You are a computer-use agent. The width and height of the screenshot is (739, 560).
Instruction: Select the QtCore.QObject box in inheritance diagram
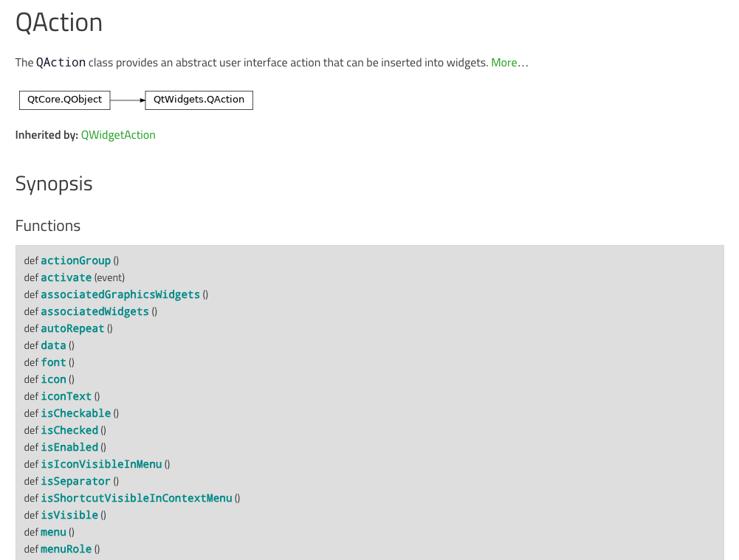click(64, 100)
